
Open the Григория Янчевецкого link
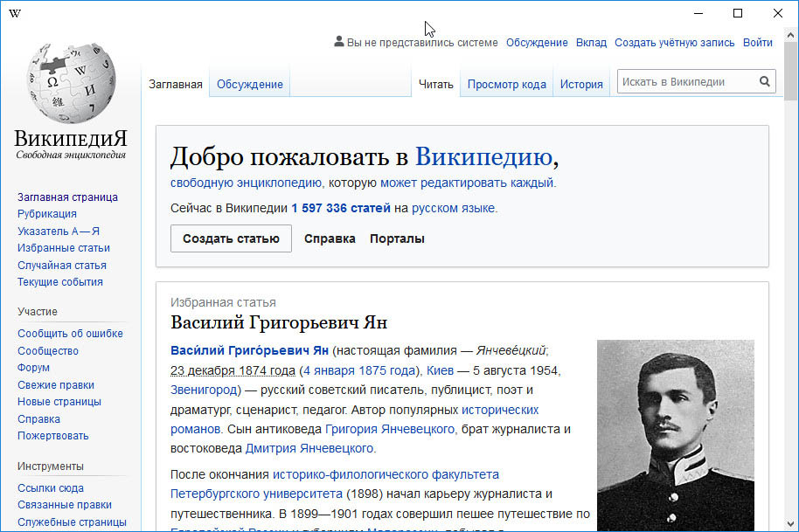(390, 429)
